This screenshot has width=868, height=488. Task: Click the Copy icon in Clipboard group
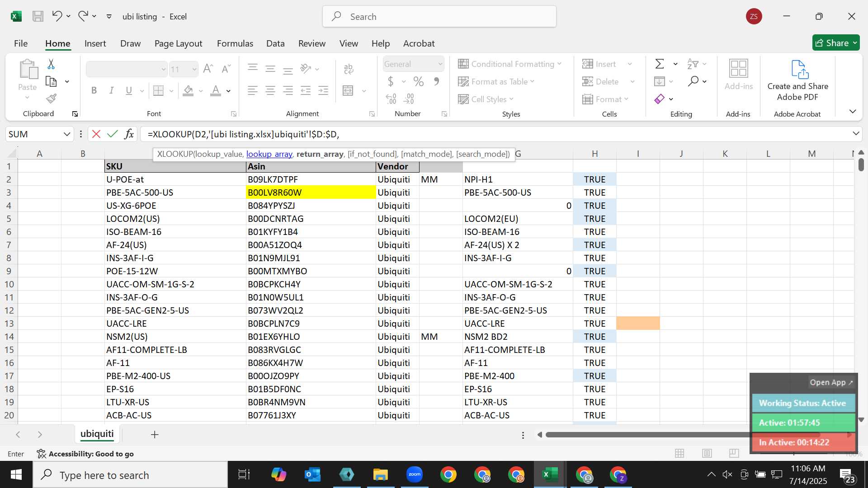51,82
